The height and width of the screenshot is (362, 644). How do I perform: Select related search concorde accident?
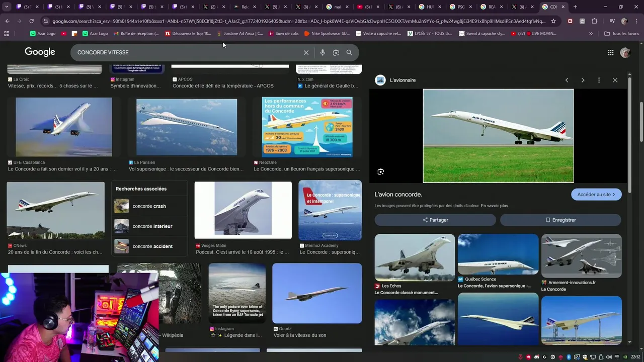[149, 246]
